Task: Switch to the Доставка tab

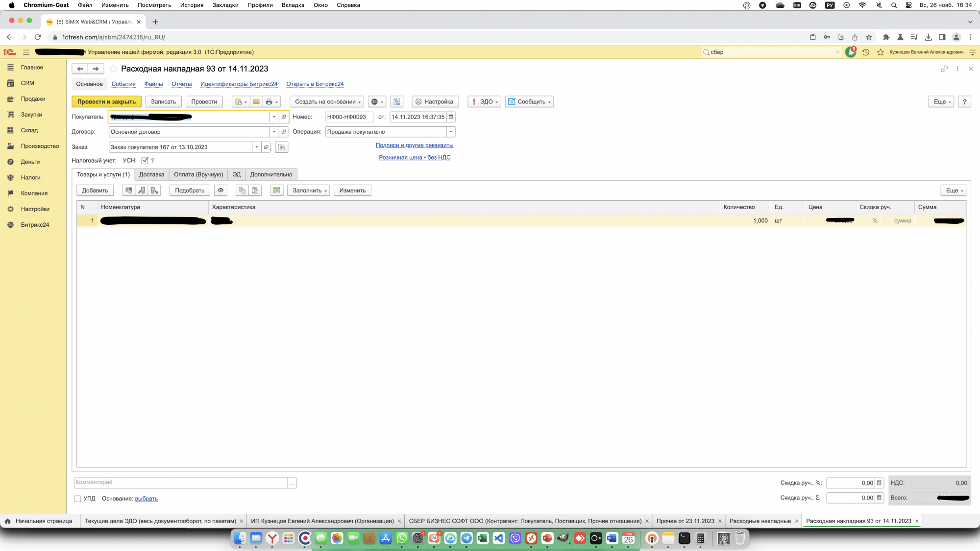Action: click(x=151, y=174)
